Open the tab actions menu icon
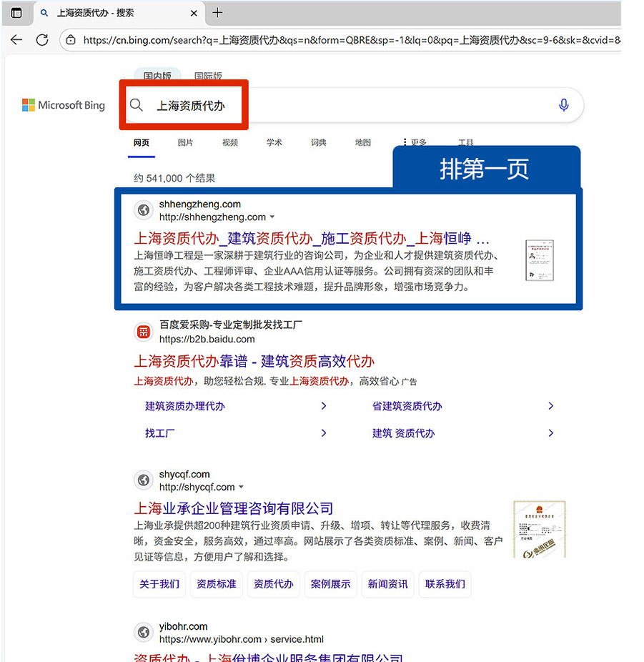The image size is (644, 662). [16, 13]
